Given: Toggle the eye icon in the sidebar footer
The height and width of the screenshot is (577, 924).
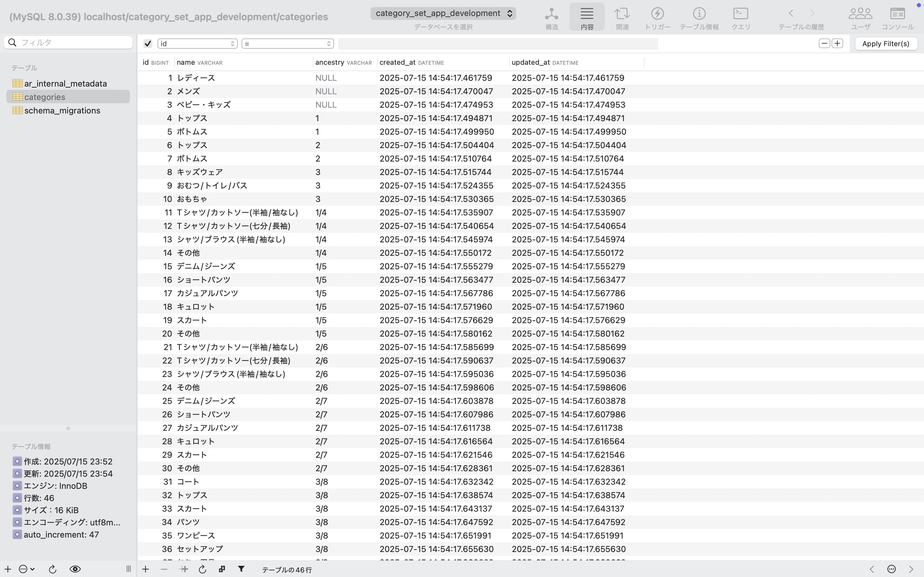Looking at the screenshot, I should (75, 569).
